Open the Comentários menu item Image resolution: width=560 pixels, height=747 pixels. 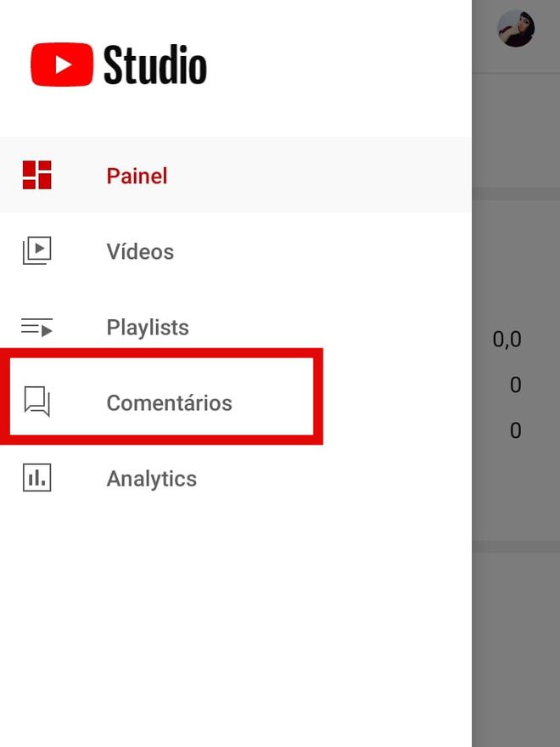170,403
